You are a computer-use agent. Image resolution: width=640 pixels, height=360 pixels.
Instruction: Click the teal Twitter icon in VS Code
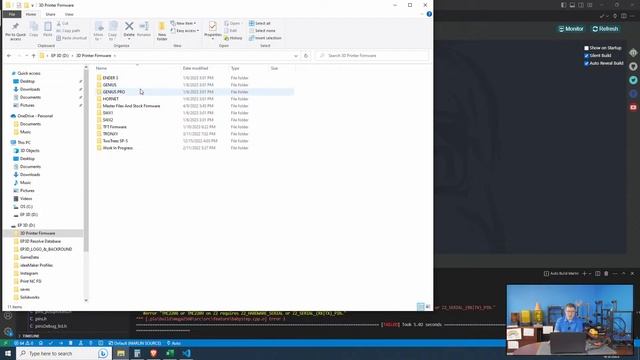tap(633, 80)
